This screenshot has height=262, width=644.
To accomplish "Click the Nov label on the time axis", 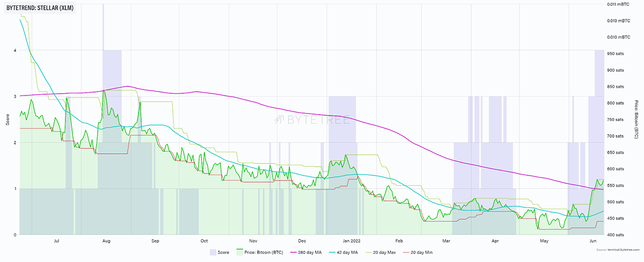I will (x=253, y=242).
